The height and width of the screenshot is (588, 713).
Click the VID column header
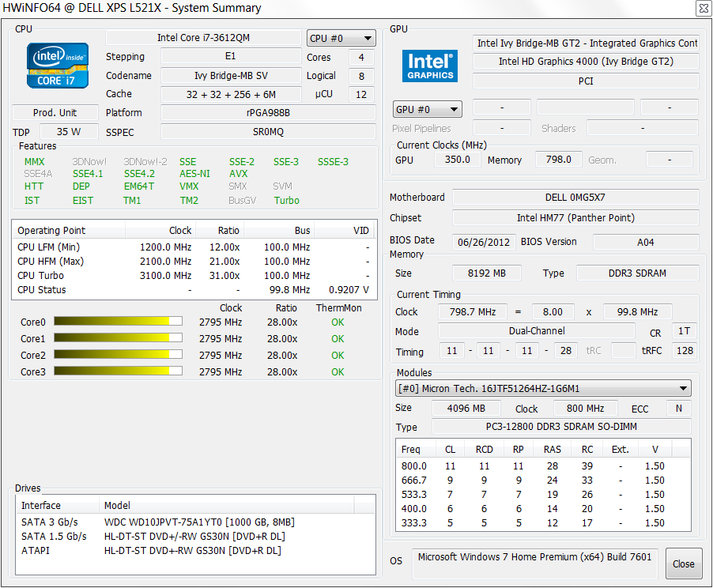click(x=344, y=230)
